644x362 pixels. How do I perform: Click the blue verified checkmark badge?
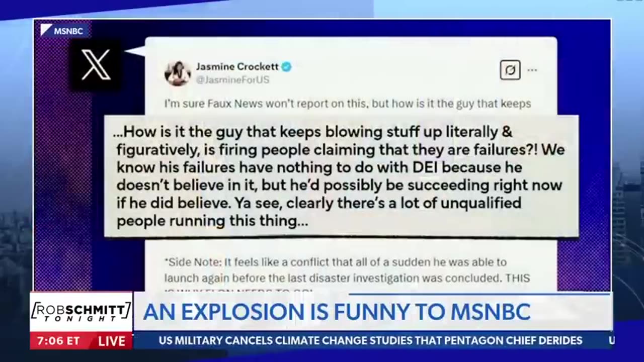286,66
